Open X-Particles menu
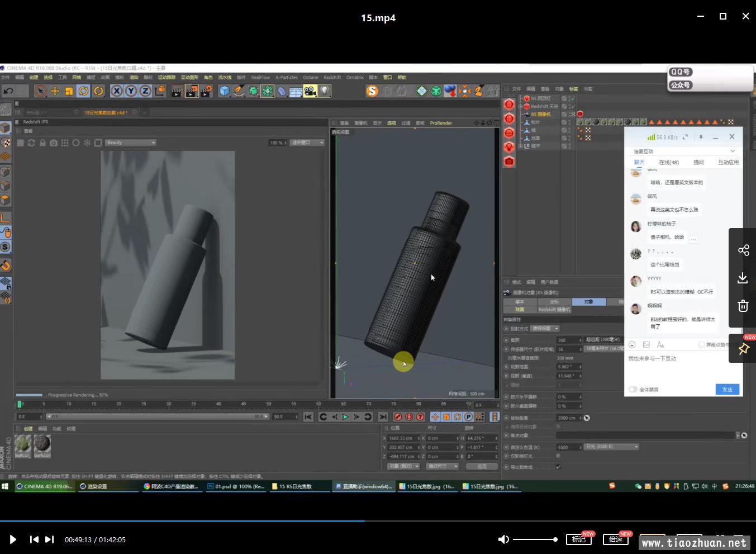Screen dimensions: 756x554 (x=287, y=77)
